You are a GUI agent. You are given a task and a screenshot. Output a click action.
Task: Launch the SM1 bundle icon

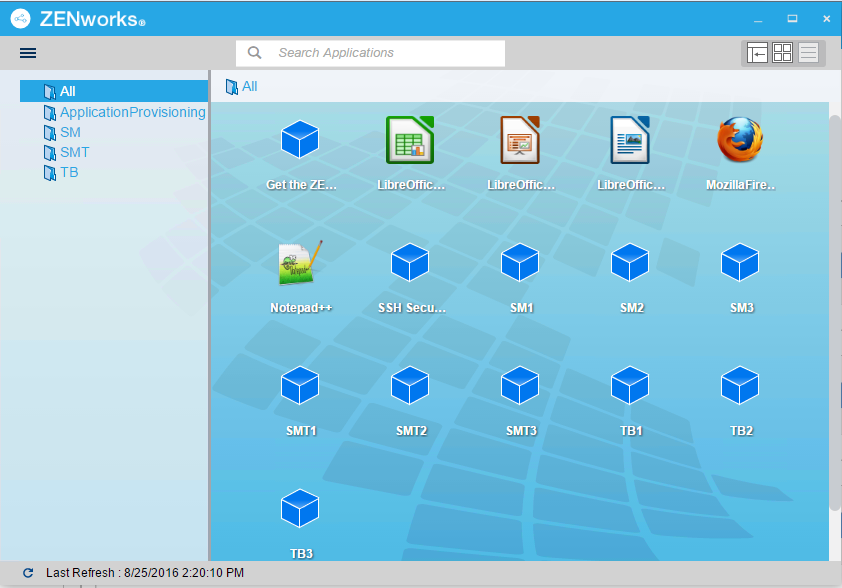(x=520, y=262)
